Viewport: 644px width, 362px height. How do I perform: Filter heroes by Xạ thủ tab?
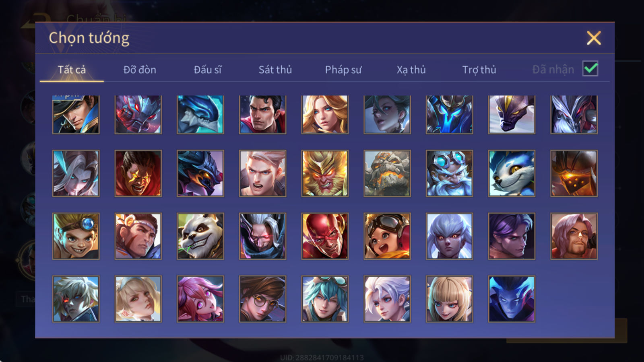[x=411, y=70]
